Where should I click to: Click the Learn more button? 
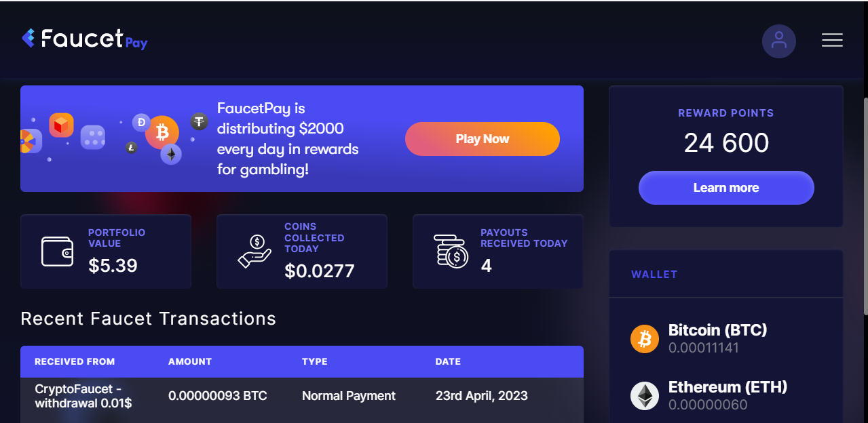(726, 188)
